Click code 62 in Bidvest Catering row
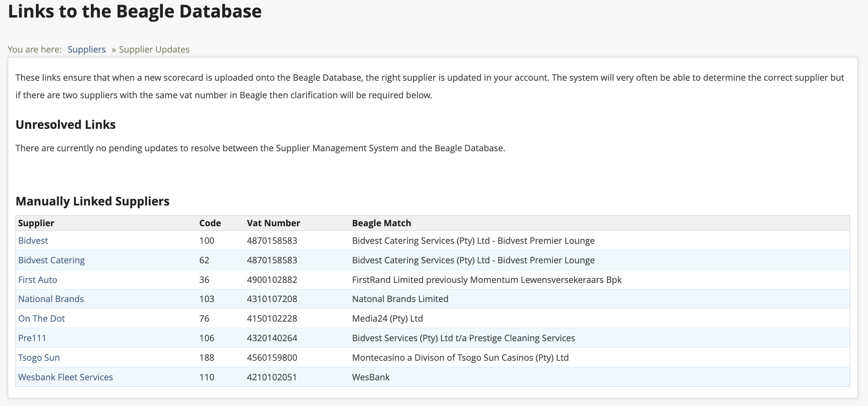This screenshot has height=406, width=868. 204,260
